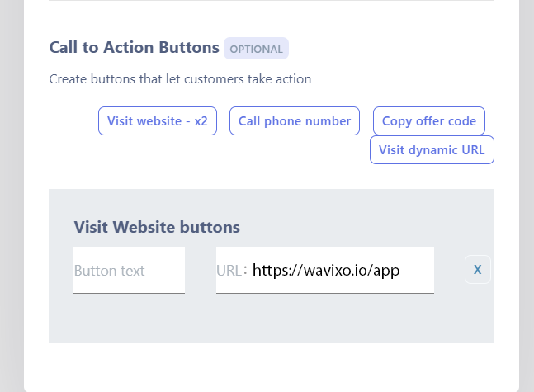The width and height of the screenshot is (534, 392).
Task: Click the X remove button
Action: (x=478, y=270)
